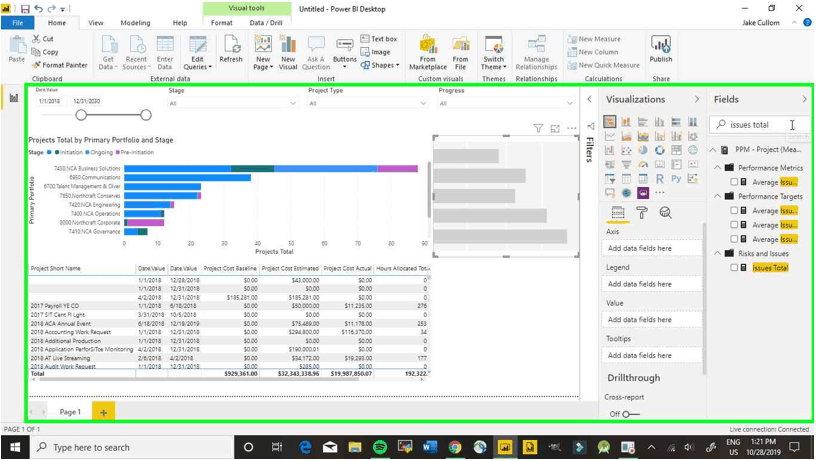
Task: Add a new page with the plus button
Action: point(103,412)
